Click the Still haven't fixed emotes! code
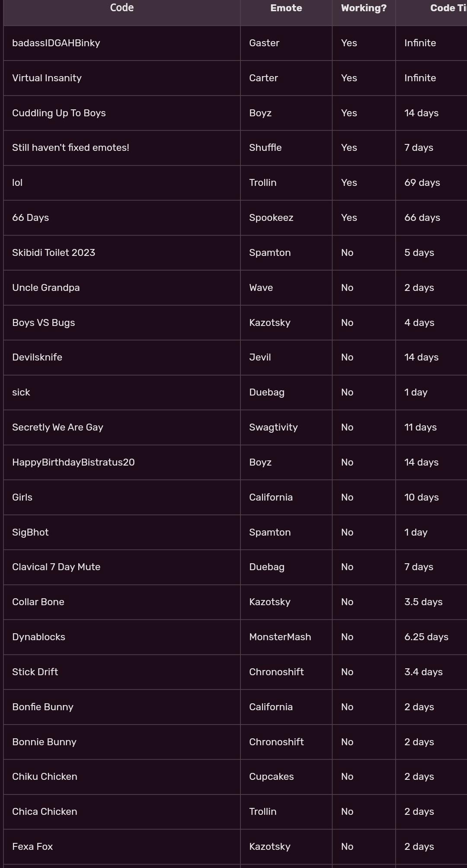This screenshot has height=868, width=467. (x=70, y=147)
